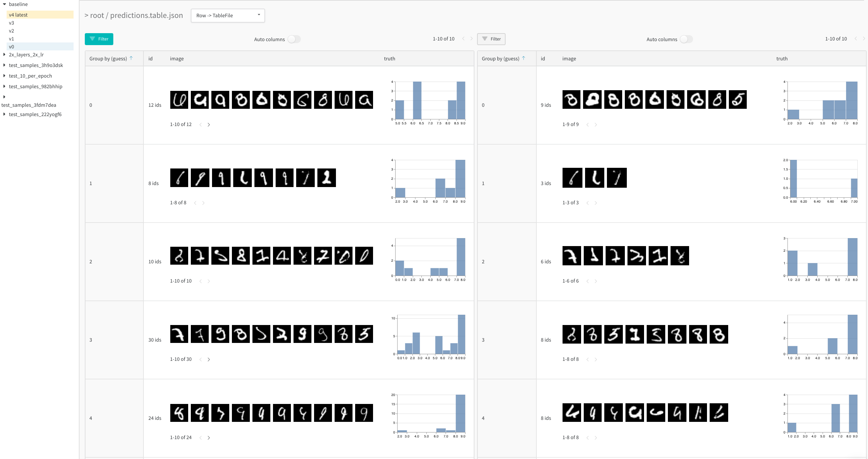The height and width of the screenshot is (459, 868).
Task: Click the sort arrow on right Group by (guess) column
Action: (x=524, y=58)
